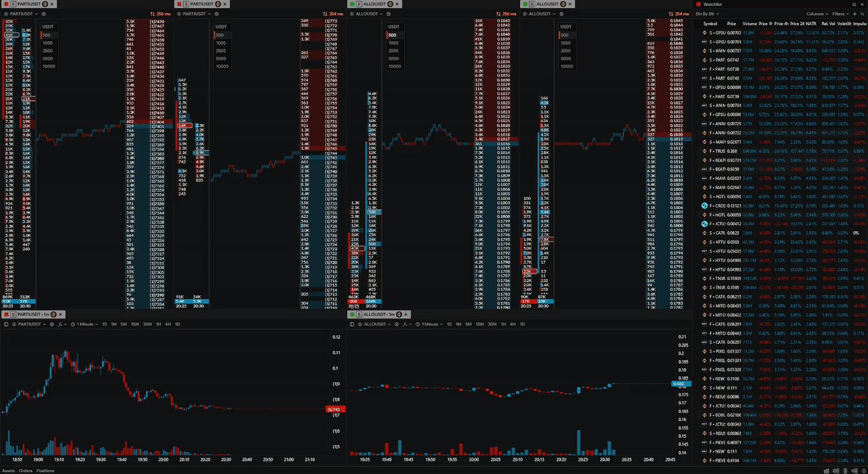Sort Watchlist by NATR column header
The width and height of the screenshot is (868, 474).
point(811,23)
